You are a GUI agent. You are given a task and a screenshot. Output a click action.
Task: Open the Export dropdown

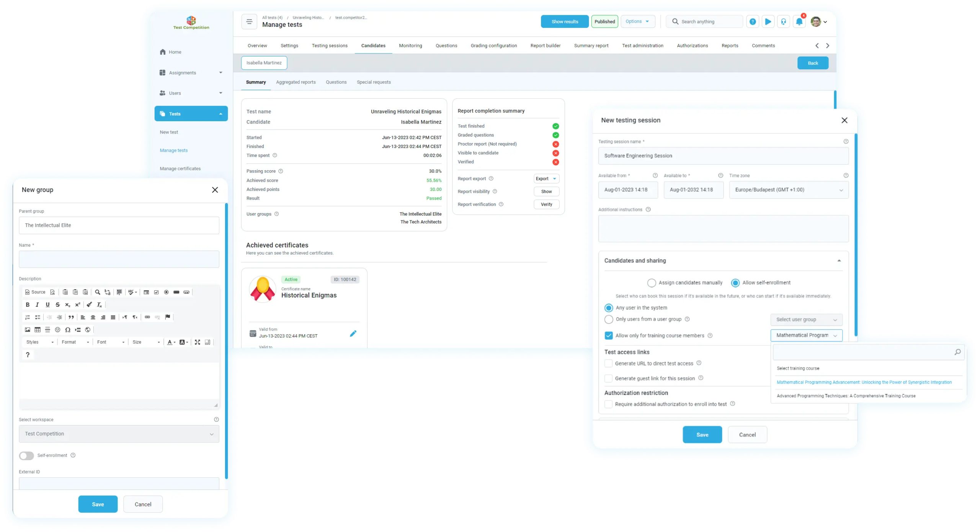546,179
